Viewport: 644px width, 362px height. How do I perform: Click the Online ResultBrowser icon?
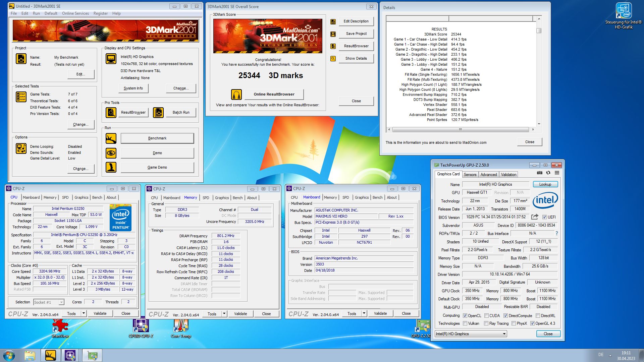tap(236, 95)
